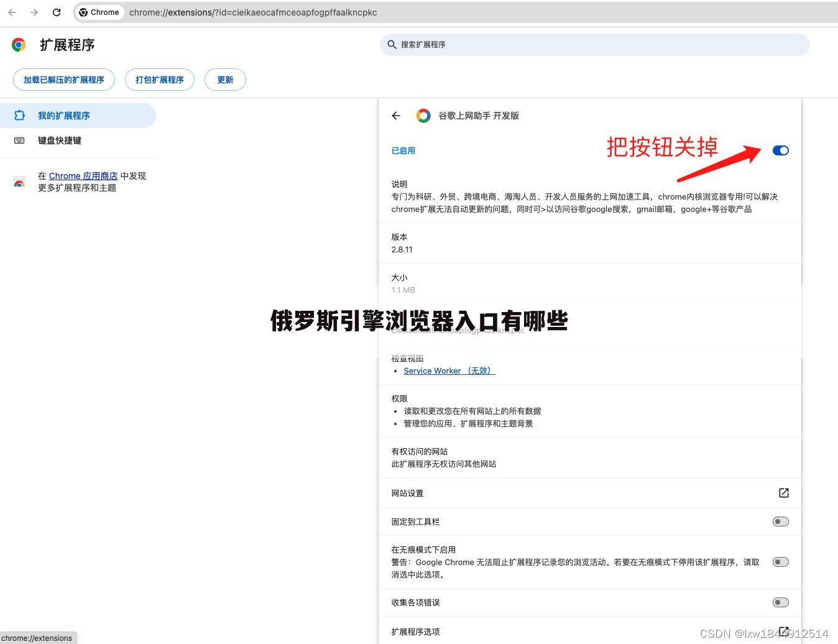
Task: Open 网站设置 external link icon
Action: pyautogui.click(x=784, y=493)
